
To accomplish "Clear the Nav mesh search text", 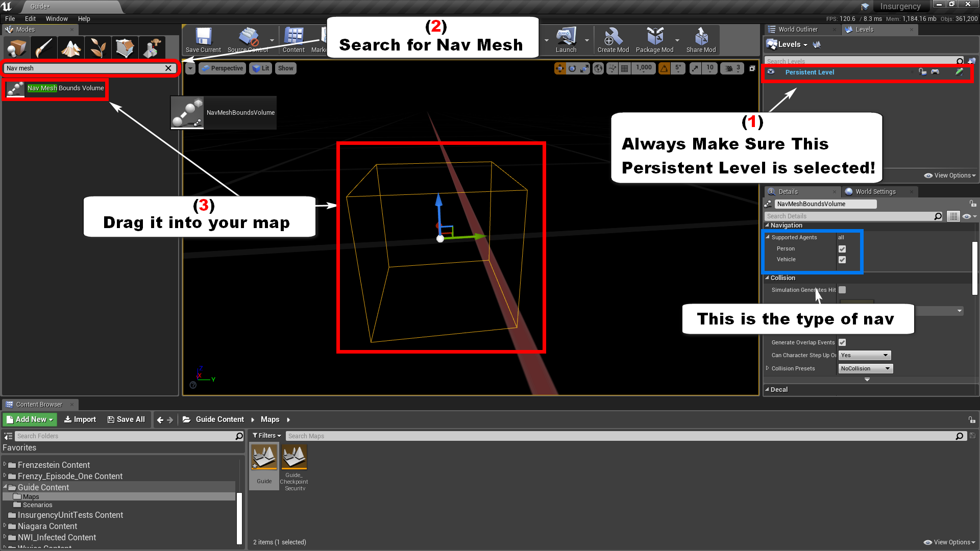I will click(168, 68).
